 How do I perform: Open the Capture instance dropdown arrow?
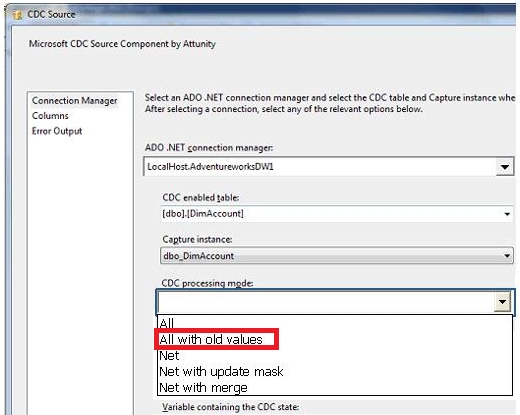pos(507,256)
